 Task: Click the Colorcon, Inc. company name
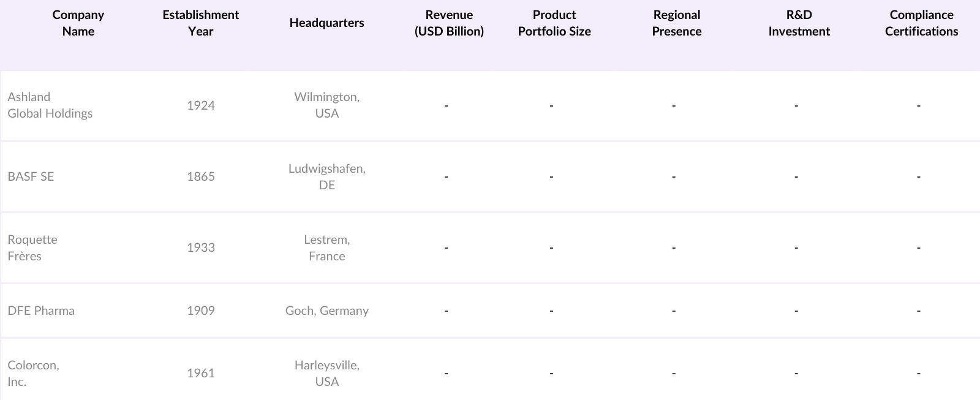(33, 373)
